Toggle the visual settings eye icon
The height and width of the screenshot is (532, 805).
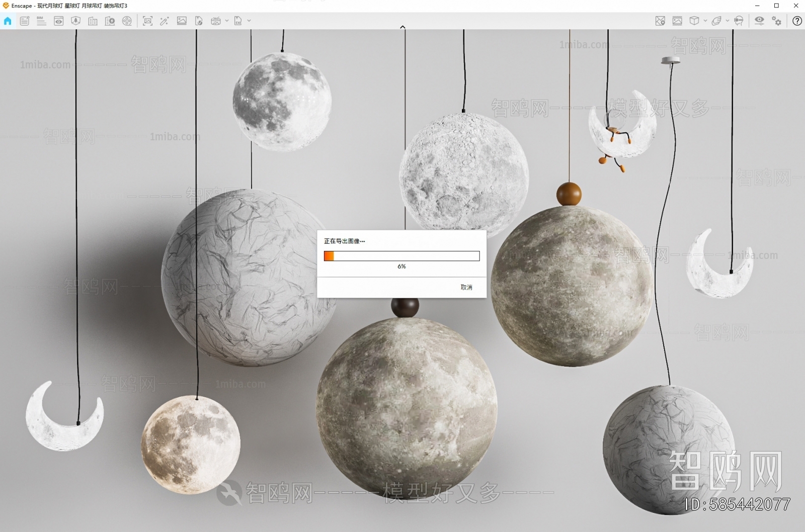coord(759,21)
